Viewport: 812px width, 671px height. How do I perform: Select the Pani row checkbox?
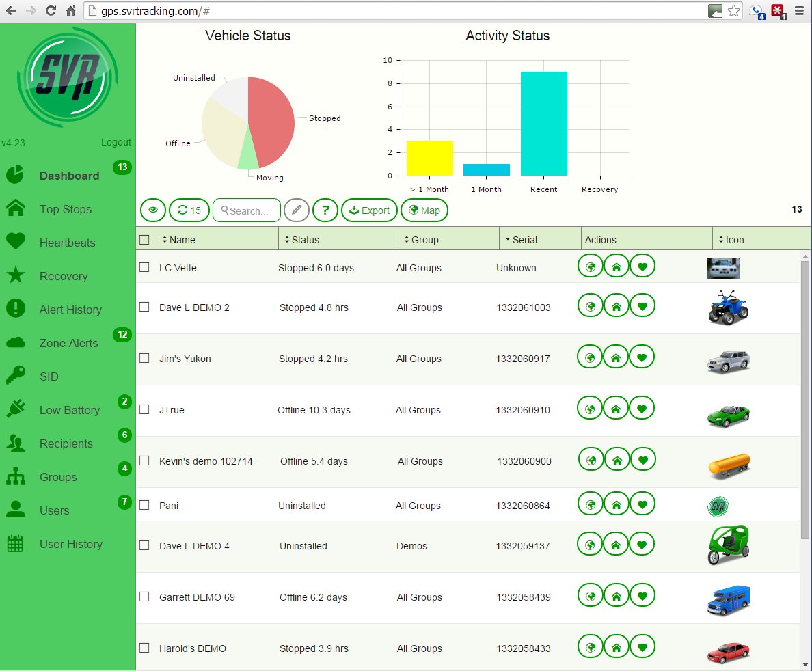[x=144, y=505]
